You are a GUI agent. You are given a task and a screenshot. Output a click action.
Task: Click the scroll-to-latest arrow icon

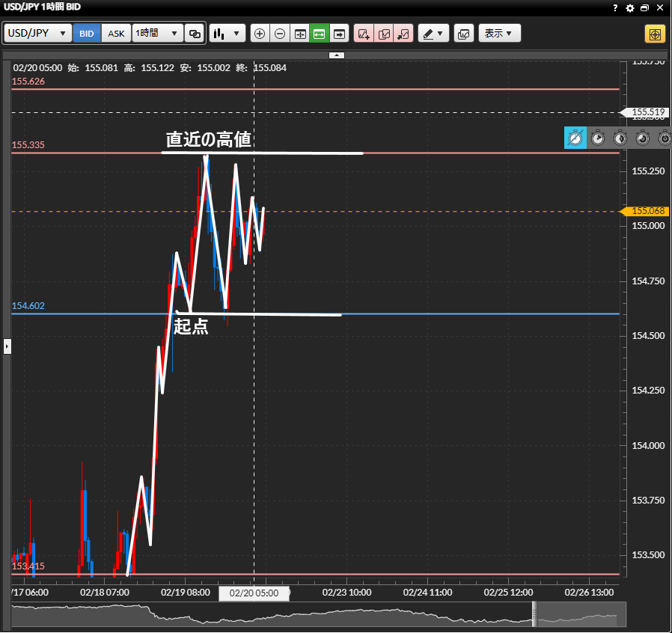(x=340, y=34)
